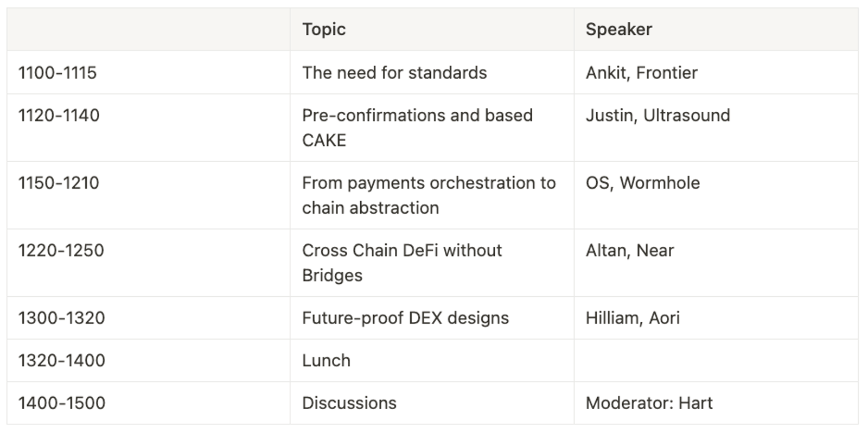Select "Cross Chain DeFi without Bridges" cell

[401, 263]
